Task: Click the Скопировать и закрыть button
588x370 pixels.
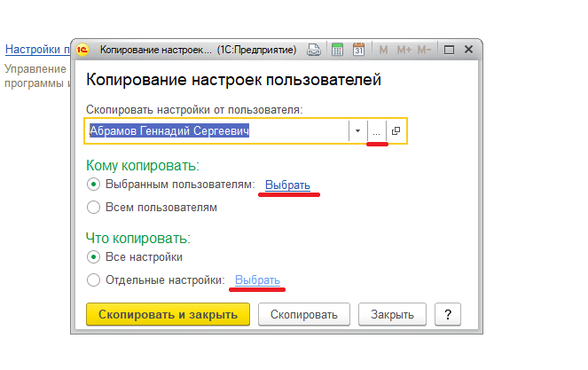Action: pyautogui.click(x=168, y=314)
